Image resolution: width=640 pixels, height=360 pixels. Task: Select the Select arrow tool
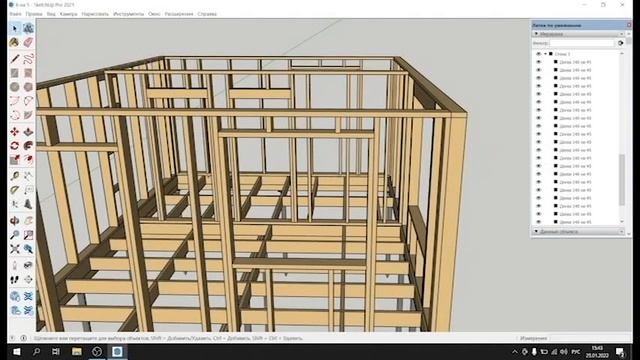point(15,28)
